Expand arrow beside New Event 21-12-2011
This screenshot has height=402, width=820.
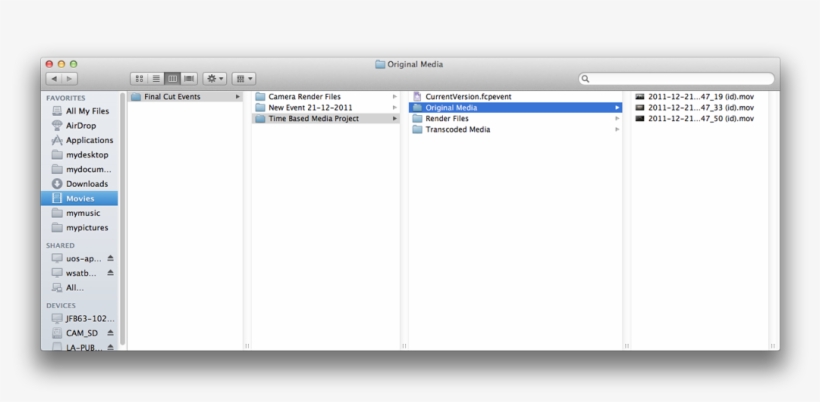(395, 108)
